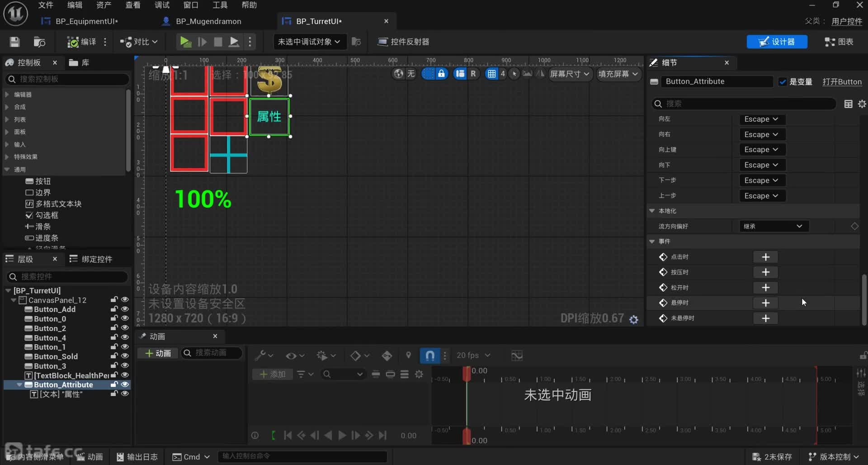Toggle the Is Variable checkbox
The width and height of the screenshot is (868, 465).
click(x=783, y=81)
